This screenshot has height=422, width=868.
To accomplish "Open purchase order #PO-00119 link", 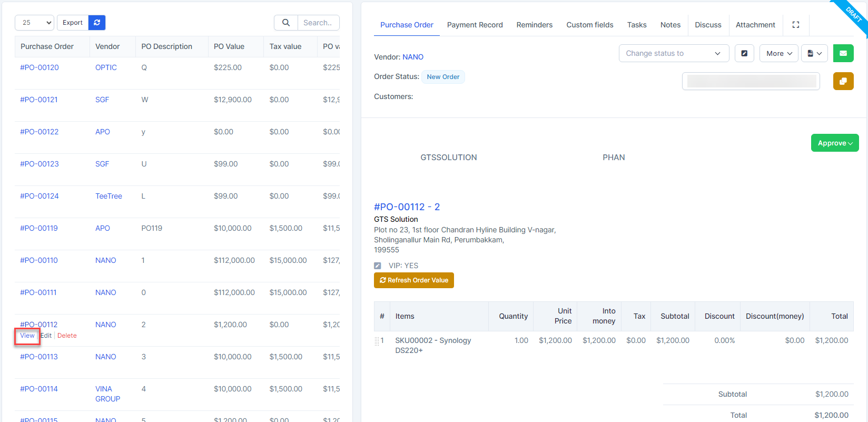I will pyautogui.click(x=39, y=228).
